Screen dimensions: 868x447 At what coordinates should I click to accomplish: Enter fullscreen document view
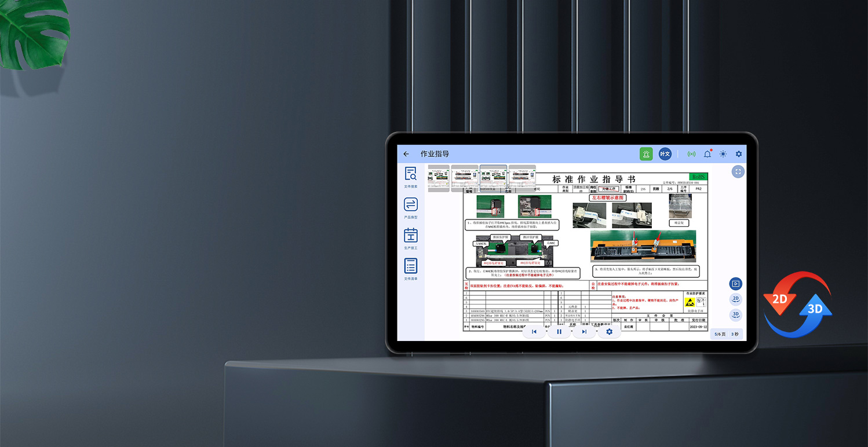tap(738, 172)
